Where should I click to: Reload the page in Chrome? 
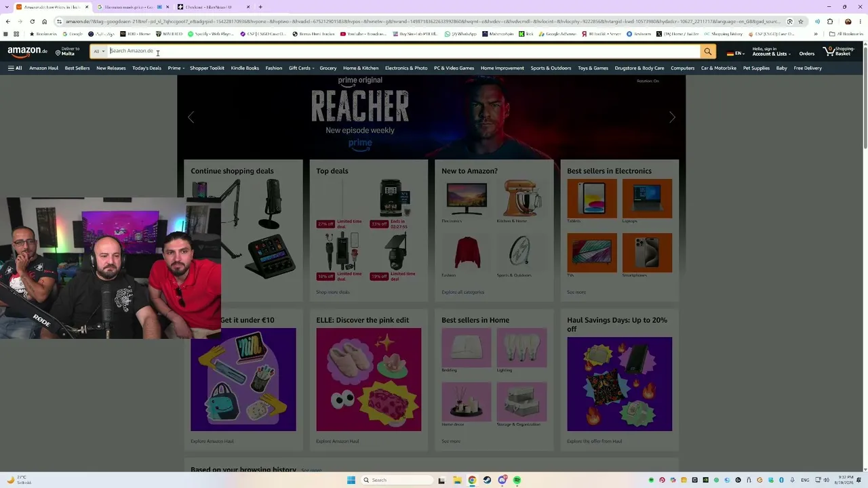coord(32,22)
